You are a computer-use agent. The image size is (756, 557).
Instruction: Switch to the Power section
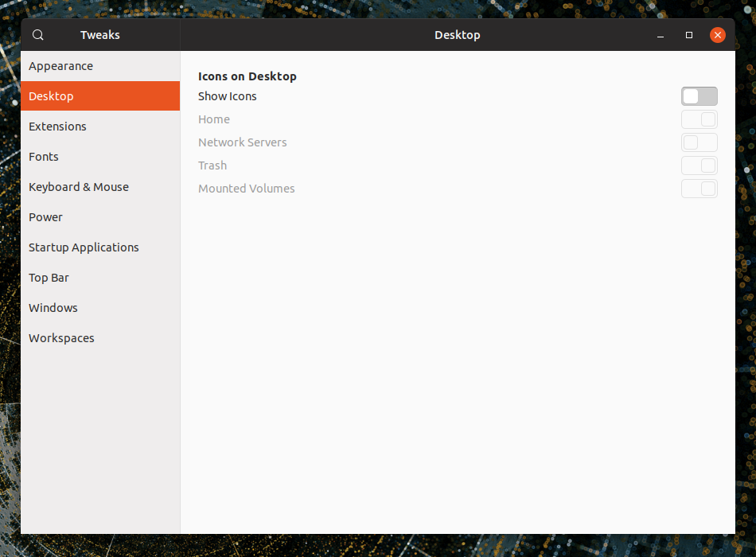pos(100,217)
